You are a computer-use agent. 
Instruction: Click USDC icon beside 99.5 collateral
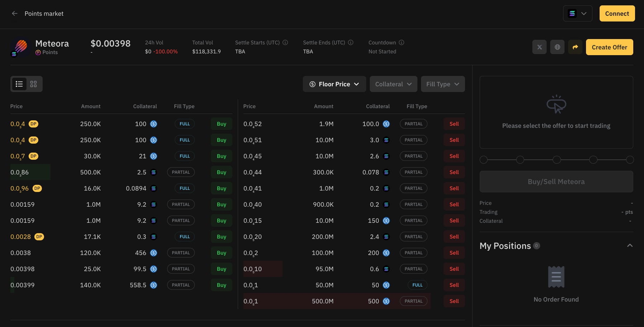(154, 269)
